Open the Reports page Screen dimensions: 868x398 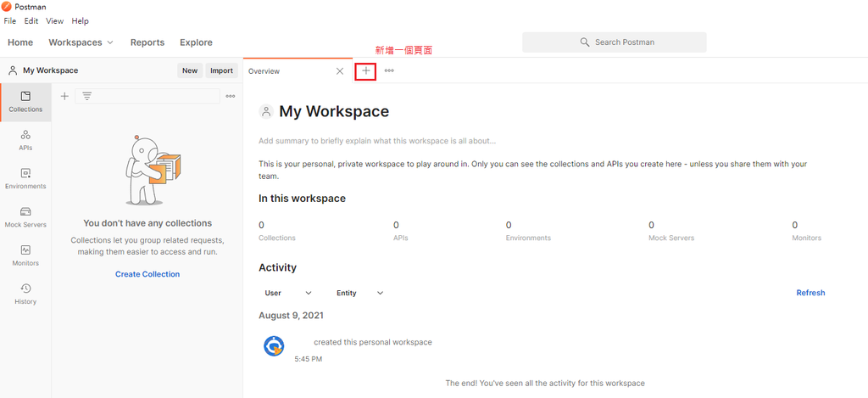pyautogui.click(x=147, y=42)
